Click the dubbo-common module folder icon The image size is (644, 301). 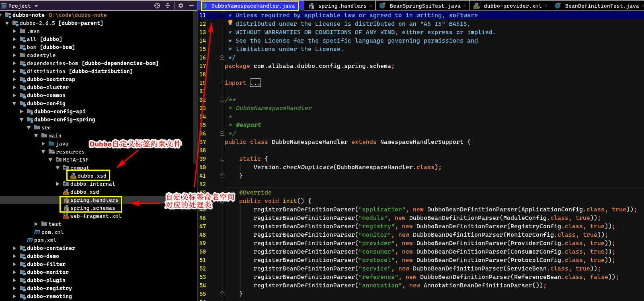[x=23, y=95]
